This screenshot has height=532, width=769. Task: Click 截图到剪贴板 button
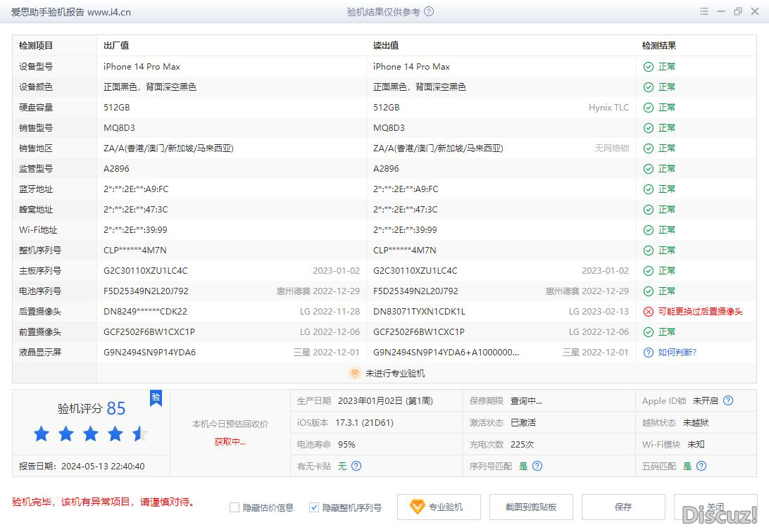coord(531,507)
